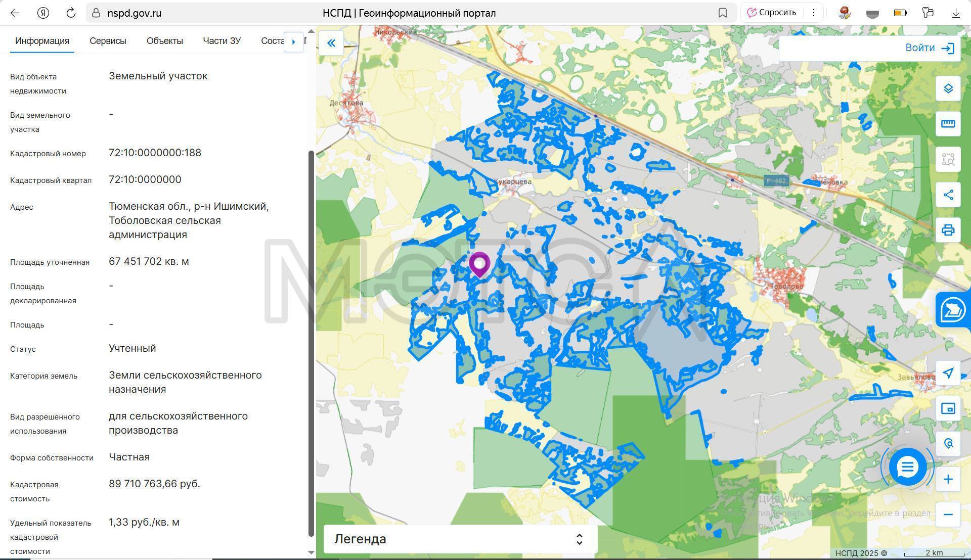This screenshot has width=971, height=560.
Task: Open the chat support bubble
Action: pos(907,467)
